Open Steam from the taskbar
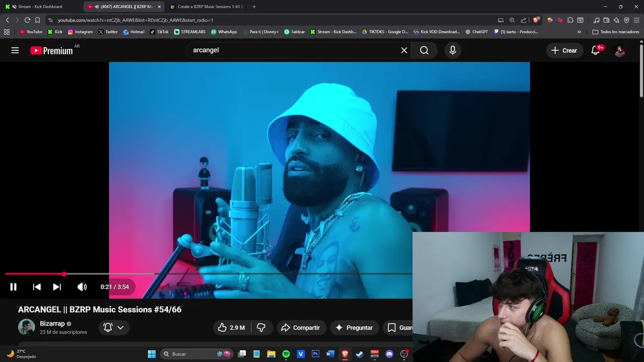This screenshot has width=644, height=362. [x=359, y=354]
